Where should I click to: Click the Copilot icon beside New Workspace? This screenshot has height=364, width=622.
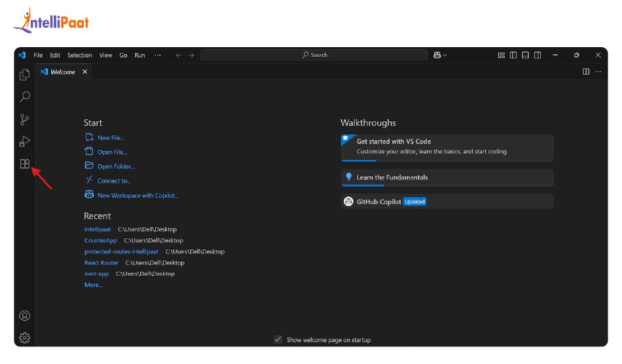point(89,194)
